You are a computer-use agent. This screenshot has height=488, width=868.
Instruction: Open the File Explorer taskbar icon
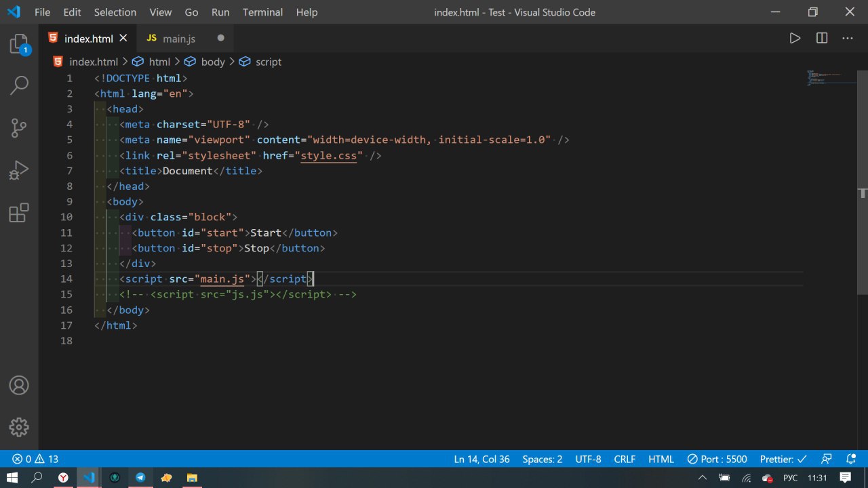192,478
